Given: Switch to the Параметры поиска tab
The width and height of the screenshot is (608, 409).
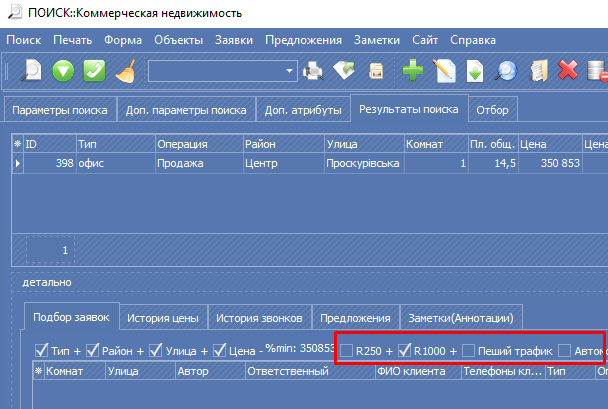Looking at the screenshot, I should coord(60,108).
